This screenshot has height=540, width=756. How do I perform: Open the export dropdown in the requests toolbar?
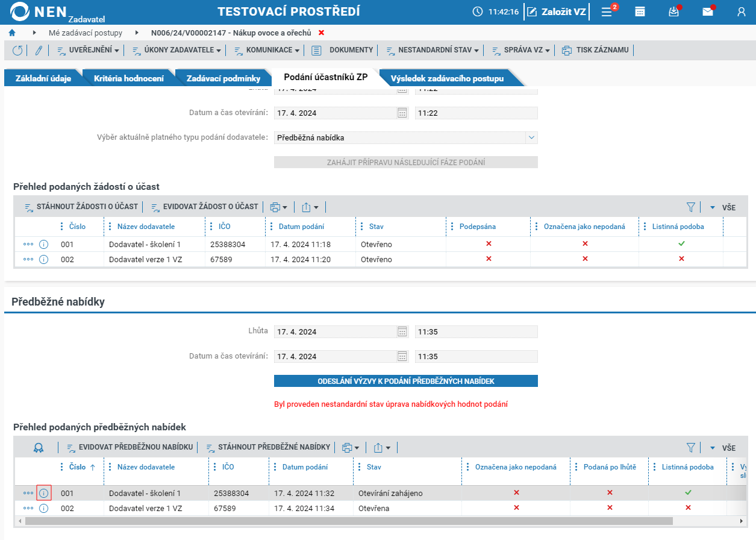pos(310,207)
